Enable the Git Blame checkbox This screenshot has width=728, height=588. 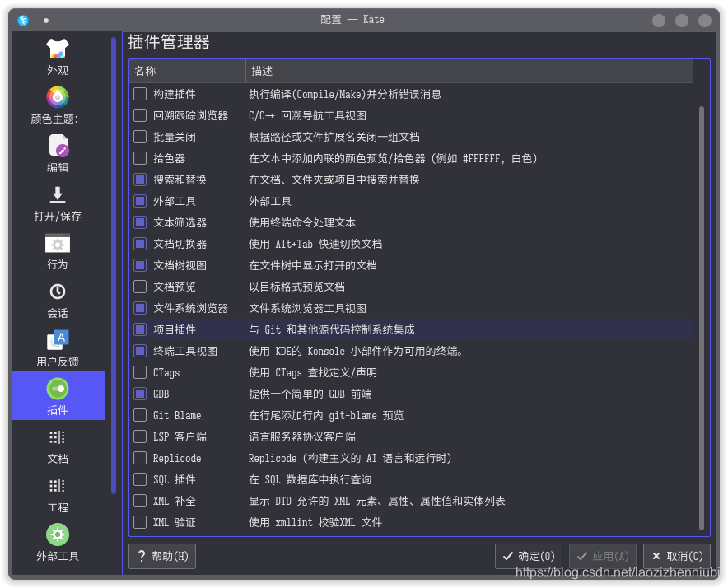tap(140, 415)
